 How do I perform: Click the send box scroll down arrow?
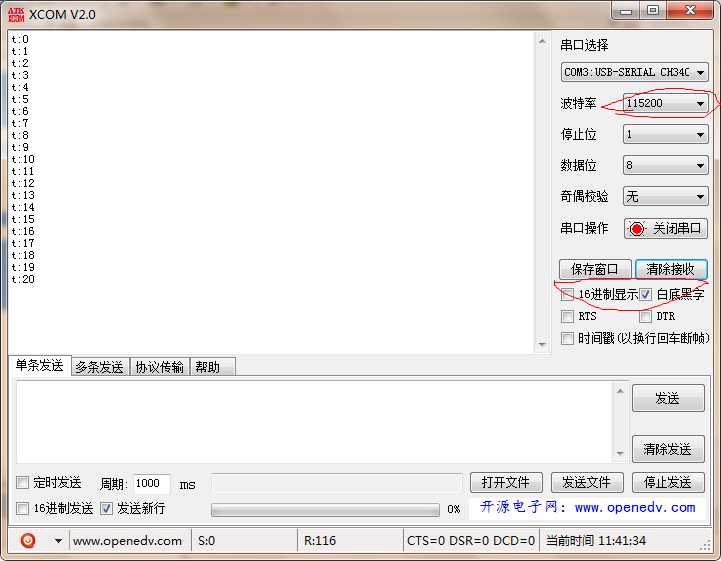tap(620, 453)
